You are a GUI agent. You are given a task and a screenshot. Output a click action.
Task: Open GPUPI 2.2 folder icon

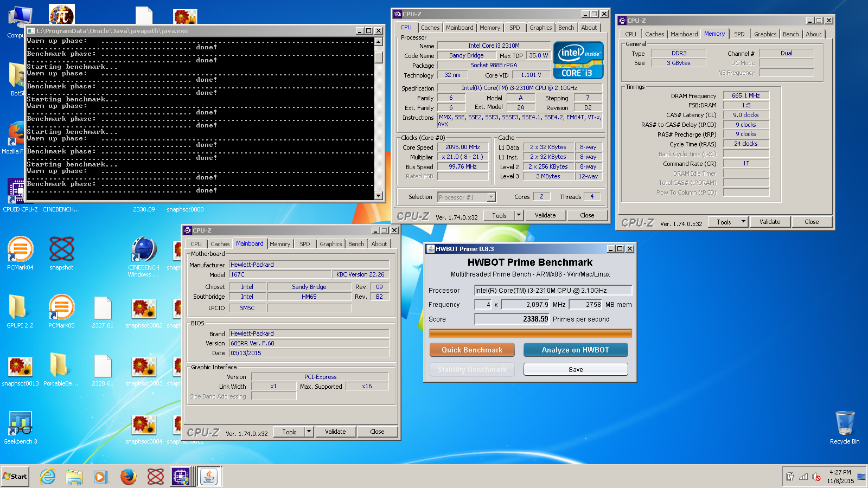click(x=20, y=311)
